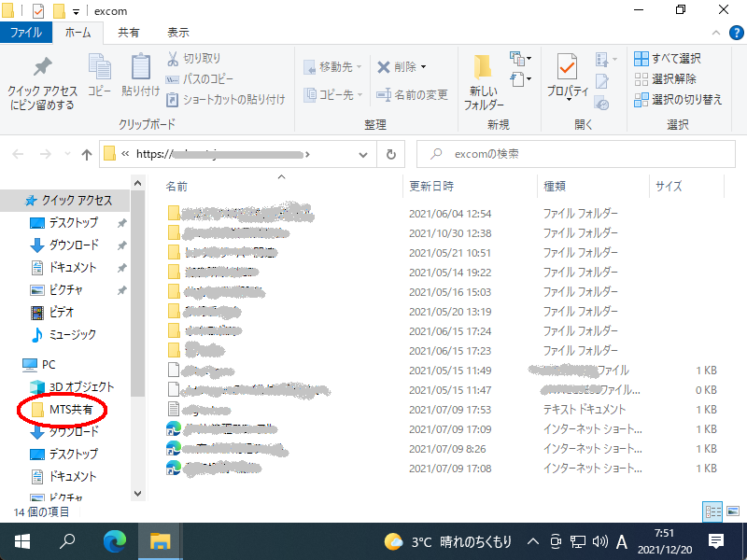Open the File (ファイル) menu tab

25,32
